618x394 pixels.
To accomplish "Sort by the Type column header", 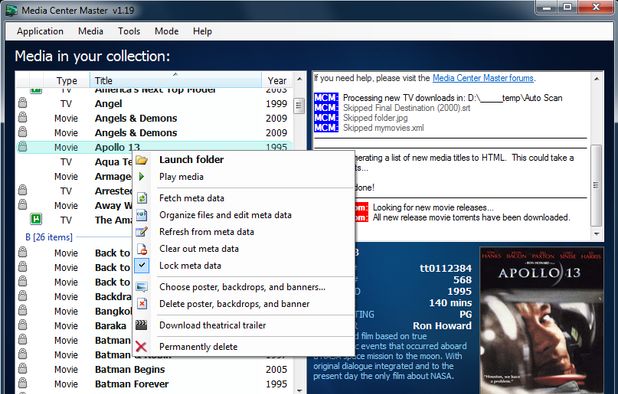I will point(67,80).
